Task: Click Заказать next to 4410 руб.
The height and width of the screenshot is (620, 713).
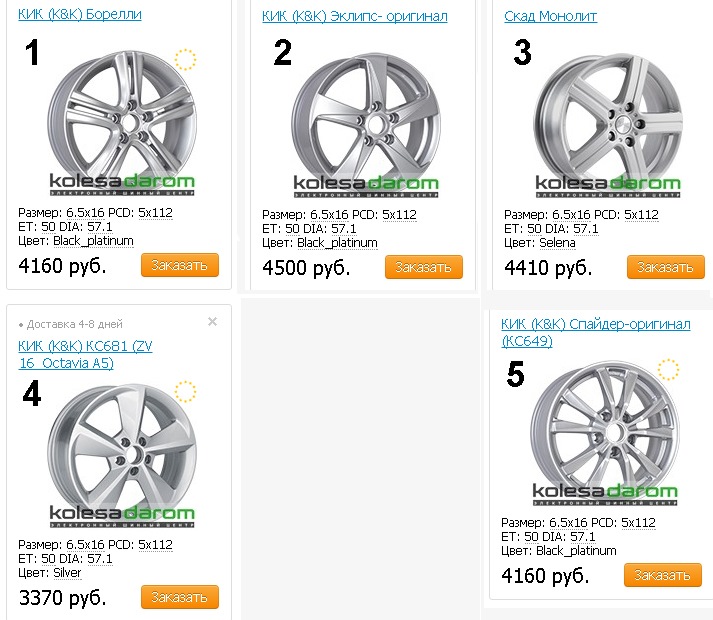Action: pos(665,267)
